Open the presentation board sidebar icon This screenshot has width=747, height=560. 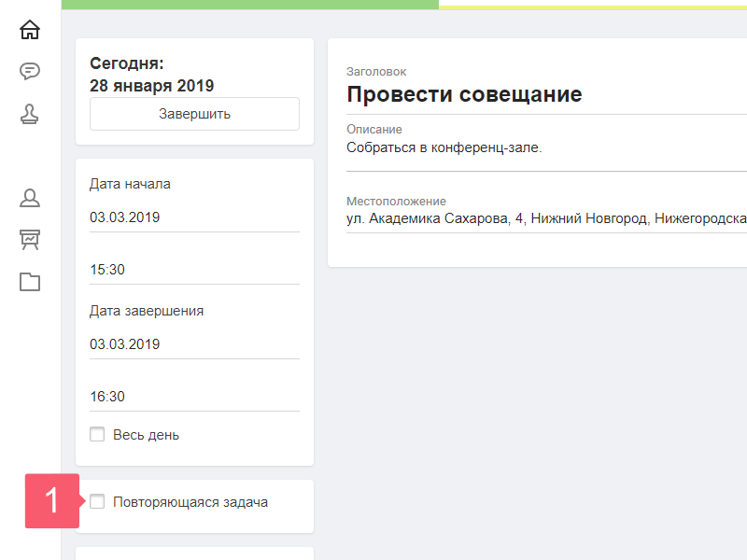click(x=30, y=240)
